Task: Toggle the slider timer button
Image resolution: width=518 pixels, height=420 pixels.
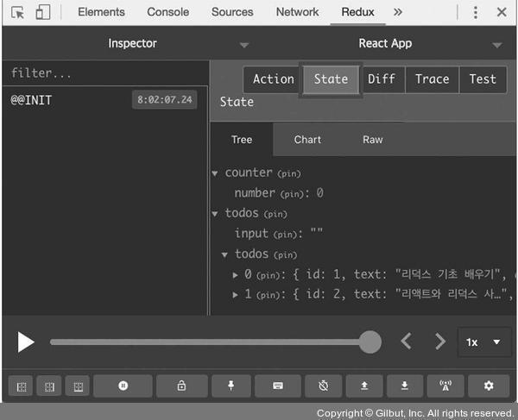Action: [x=324, y=386]
